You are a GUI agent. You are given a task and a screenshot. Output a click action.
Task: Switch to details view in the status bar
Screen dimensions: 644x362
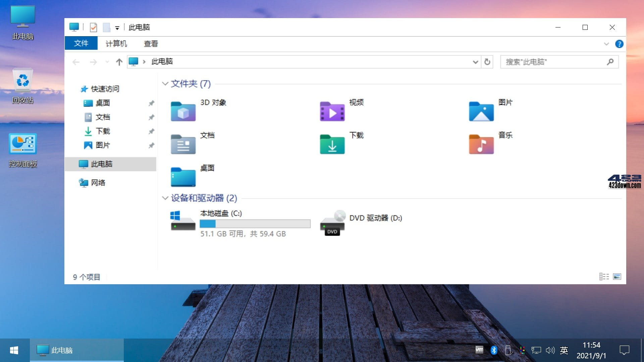[604, 276]
